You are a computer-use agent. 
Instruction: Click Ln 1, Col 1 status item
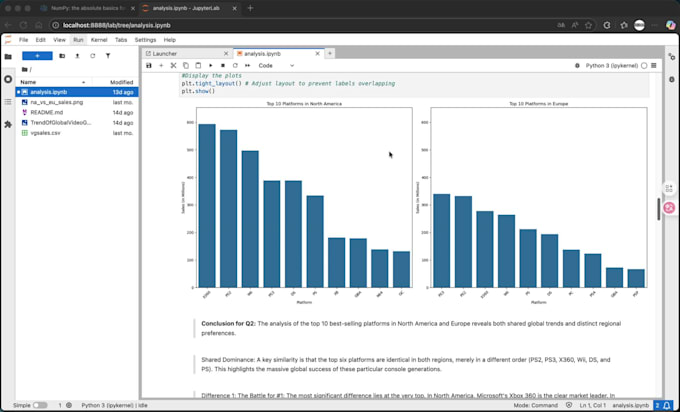[x=593, y=405]
